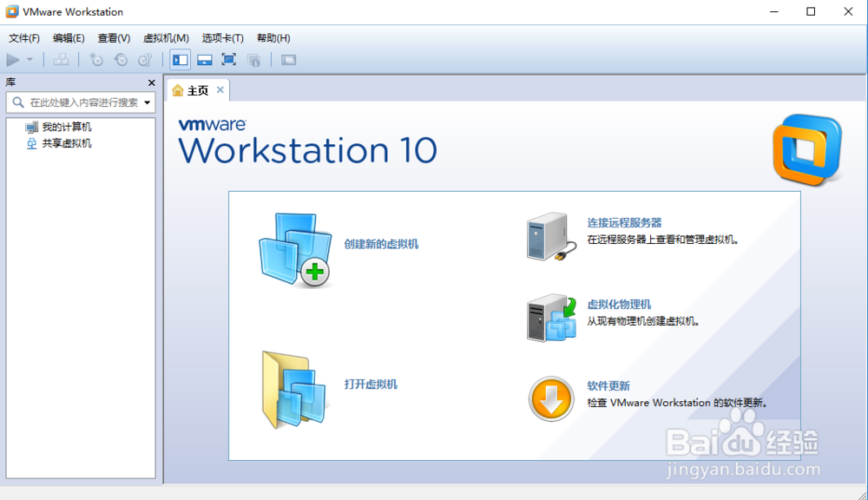Image resolution: width=868 pixels, height=500 pixels.
Task: Open the power options dropdown arrow
Action: click(x=30, y=59)
